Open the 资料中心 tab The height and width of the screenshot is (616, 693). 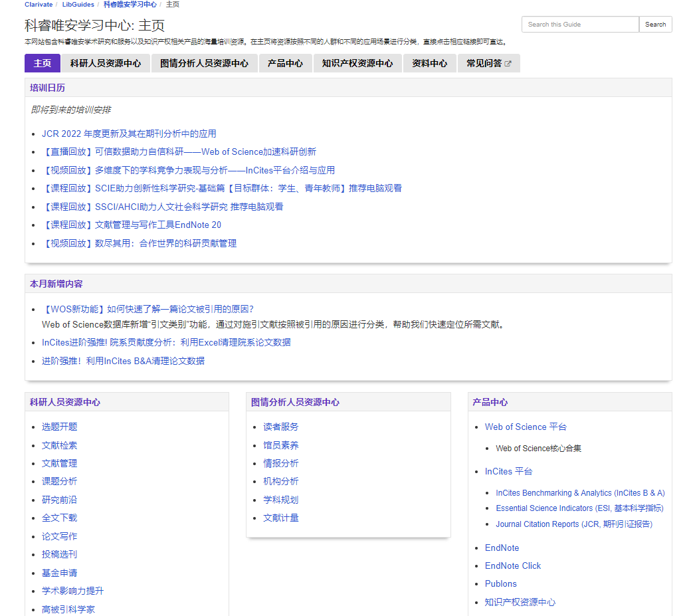coord(429,64)
